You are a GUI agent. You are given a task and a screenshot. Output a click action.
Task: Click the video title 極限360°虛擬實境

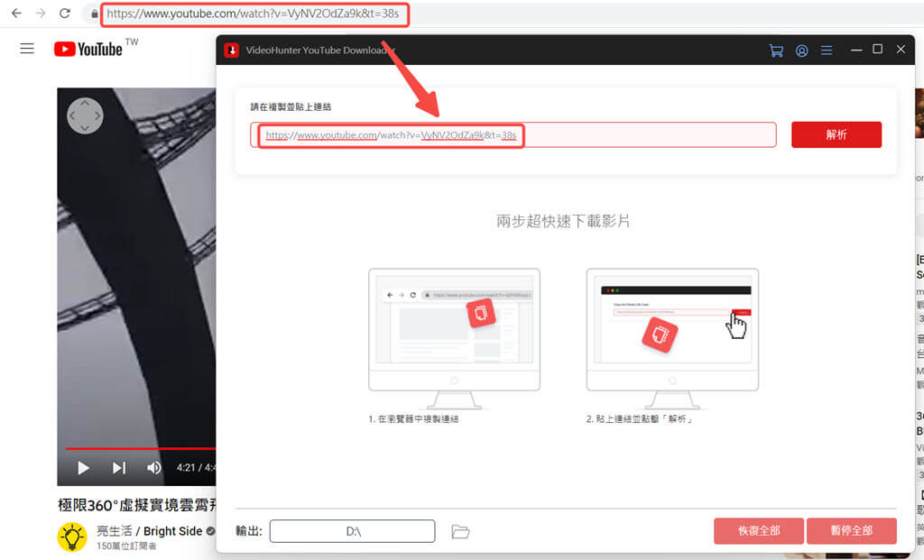(x=137, y=505)
